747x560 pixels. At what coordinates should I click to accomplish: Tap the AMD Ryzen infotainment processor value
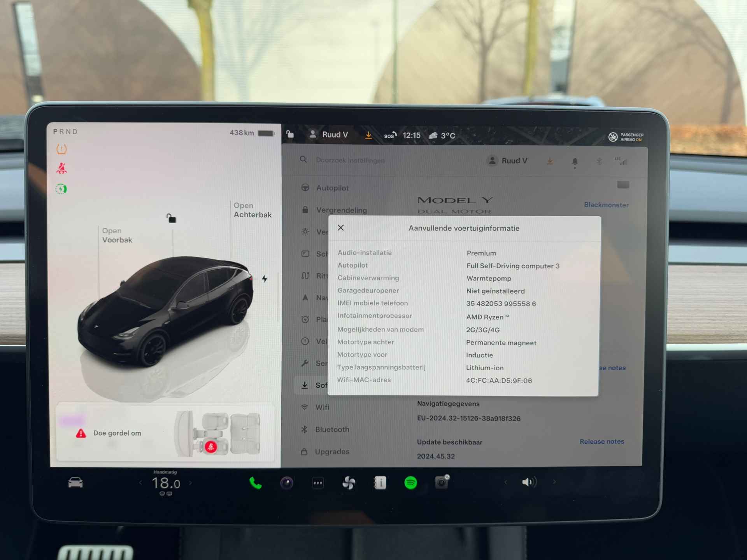pyautogui.click(x=487, y=317)
